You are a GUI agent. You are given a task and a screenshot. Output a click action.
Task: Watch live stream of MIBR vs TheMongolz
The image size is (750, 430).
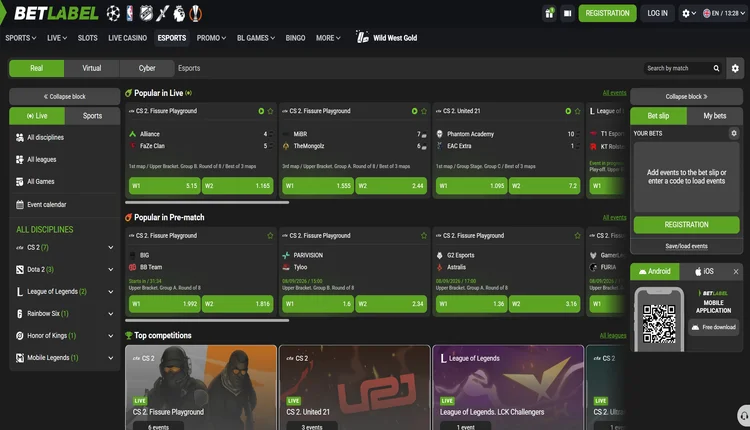(415, 111)
